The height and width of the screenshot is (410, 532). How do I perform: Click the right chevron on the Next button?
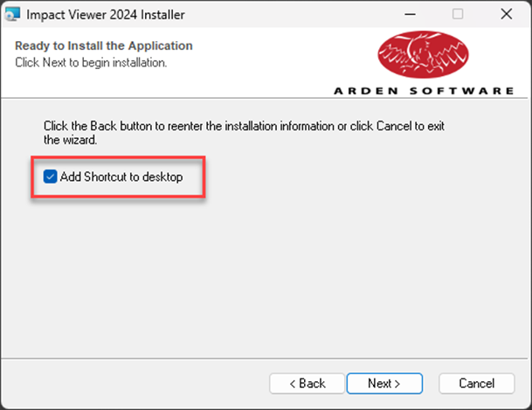tap(397, 384)
